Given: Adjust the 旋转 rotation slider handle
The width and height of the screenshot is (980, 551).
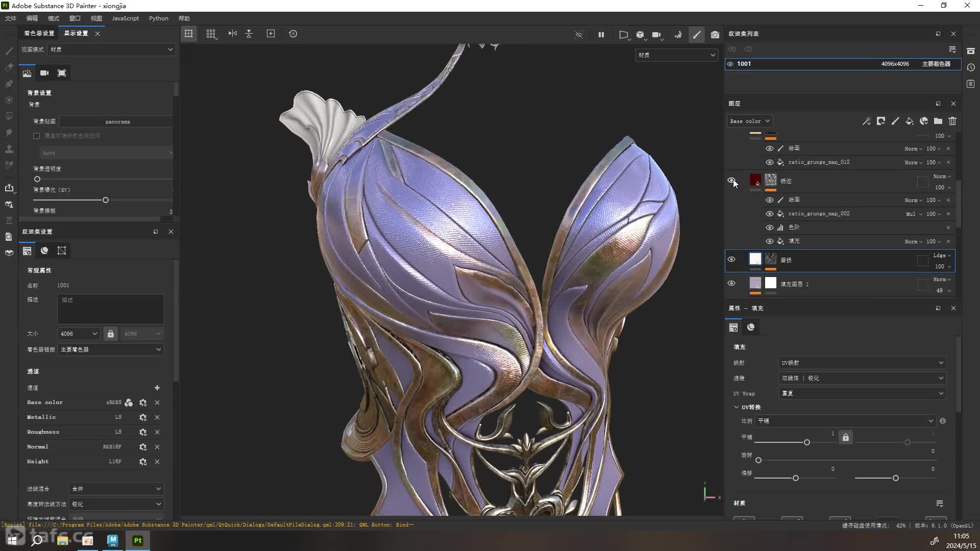Looking at the screenshot, I should (758, 460).
